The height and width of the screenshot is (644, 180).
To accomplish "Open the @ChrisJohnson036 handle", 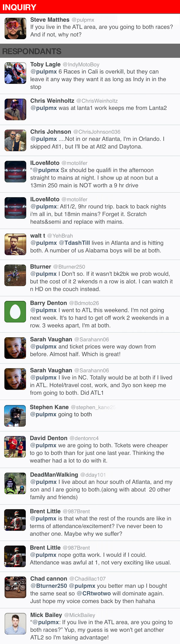I will 97,132.
